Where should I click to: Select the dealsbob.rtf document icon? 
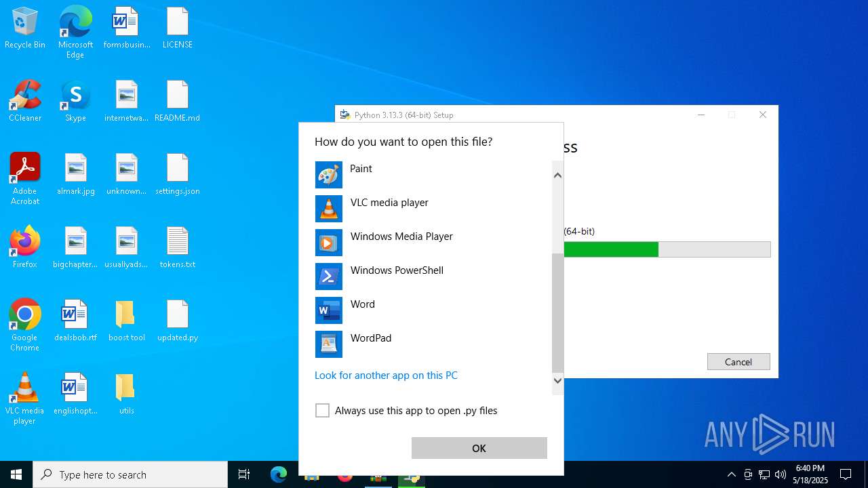(75, 321)
